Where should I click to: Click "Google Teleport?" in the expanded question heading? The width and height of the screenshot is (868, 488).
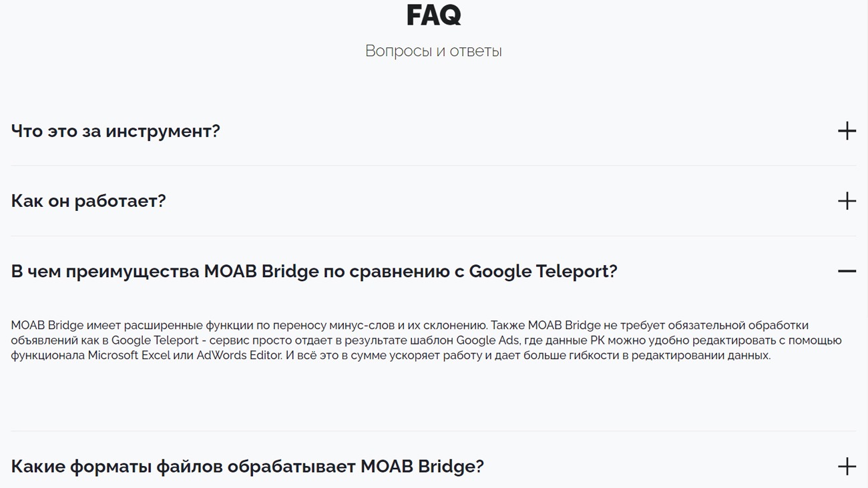[x=543, y=272]
